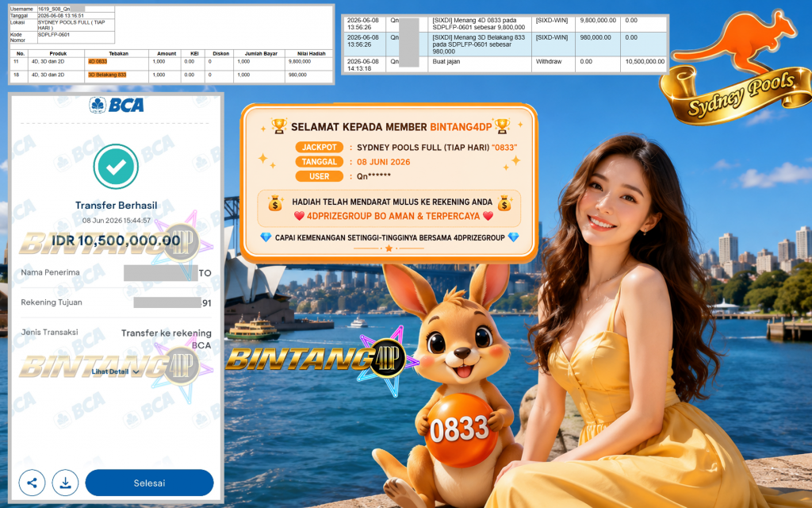Image resolution: width=812 pixels, height=508 pixels.
Task: Click Kode Nomor value SDPLFP-0601 in bet slip
Action: 54,35
